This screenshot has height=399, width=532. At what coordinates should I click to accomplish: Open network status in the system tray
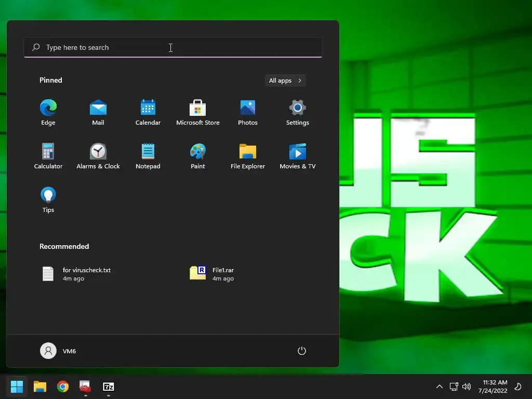(x=454, y=387)
